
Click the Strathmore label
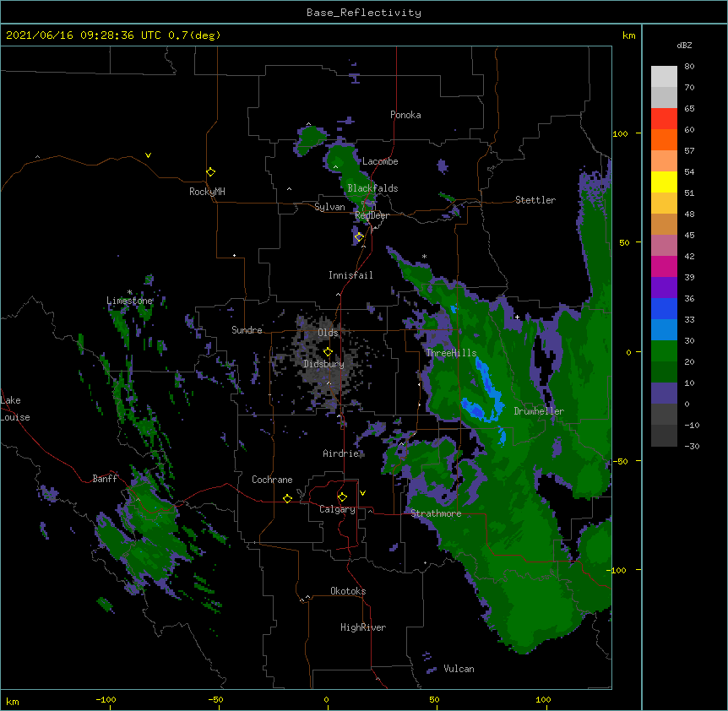tap(436, 513)
